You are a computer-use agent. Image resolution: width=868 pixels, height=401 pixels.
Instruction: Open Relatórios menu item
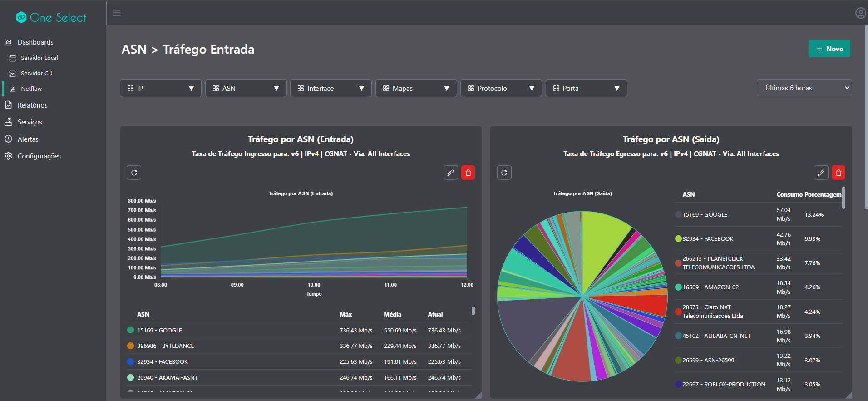pos(33,105)
